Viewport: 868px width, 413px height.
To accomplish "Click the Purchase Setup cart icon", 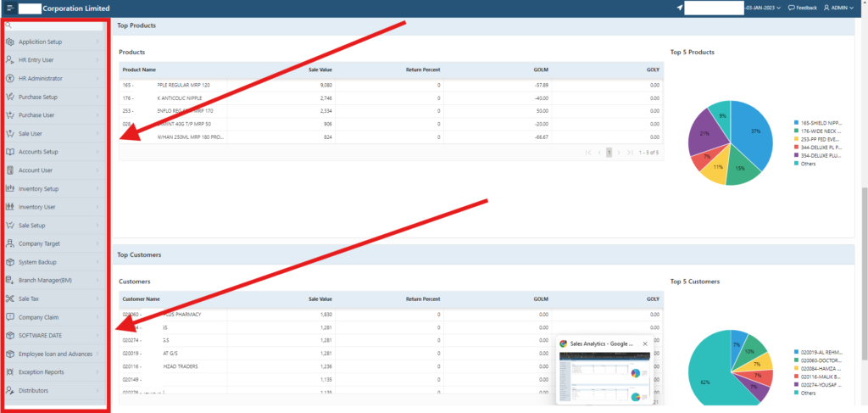I will point(10,97).
